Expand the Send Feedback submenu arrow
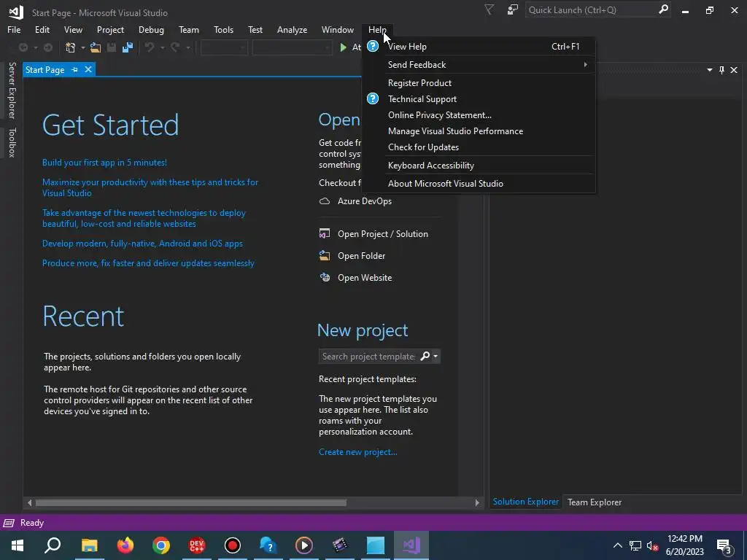This screenshot has width=747, height=560. click(x=586, y=64)
